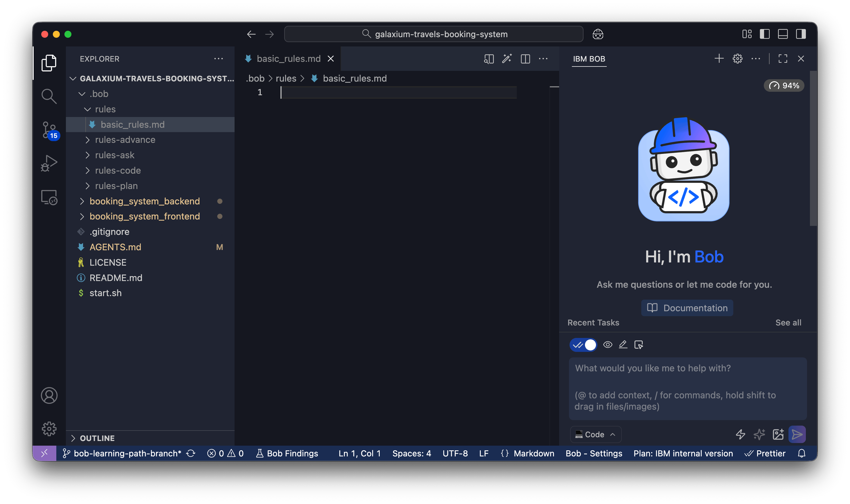Viewport: 850px width, 504px height.
Task: Select the basic_rules.md editor tab
Action: tap(288, 59)
